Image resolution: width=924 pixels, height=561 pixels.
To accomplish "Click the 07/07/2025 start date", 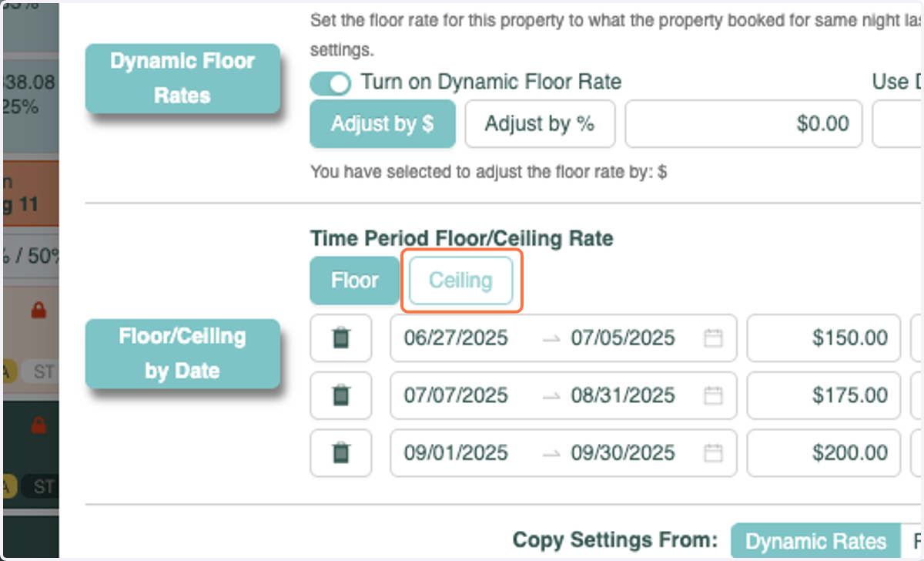I will (x=456, y=395).
